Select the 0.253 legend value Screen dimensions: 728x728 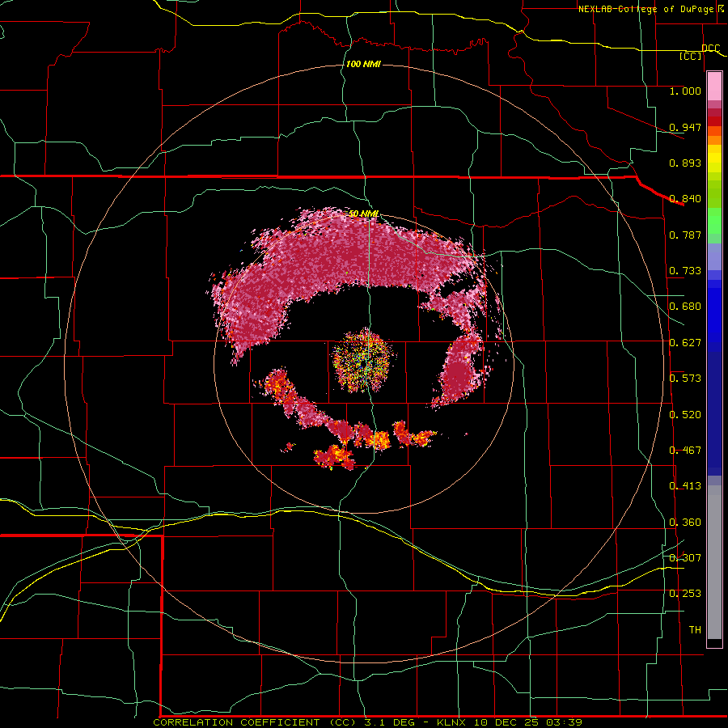[685, 594]
